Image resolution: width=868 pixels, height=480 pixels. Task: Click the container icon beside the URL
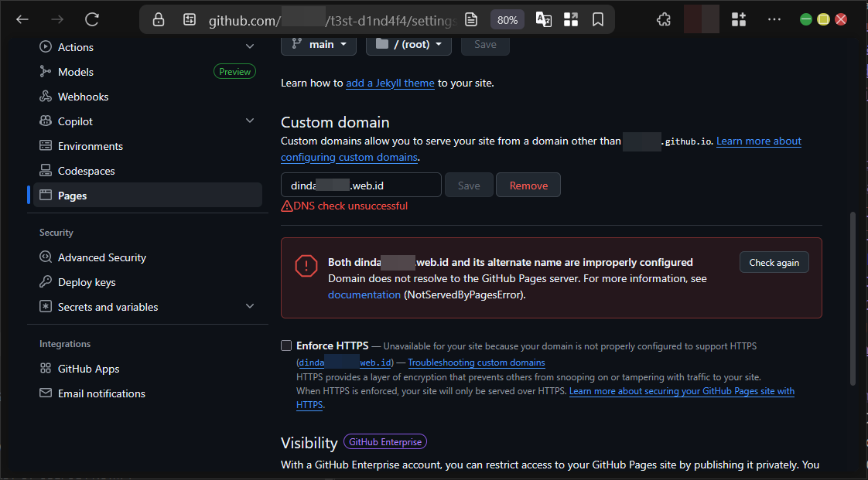(x=190, y=19)
